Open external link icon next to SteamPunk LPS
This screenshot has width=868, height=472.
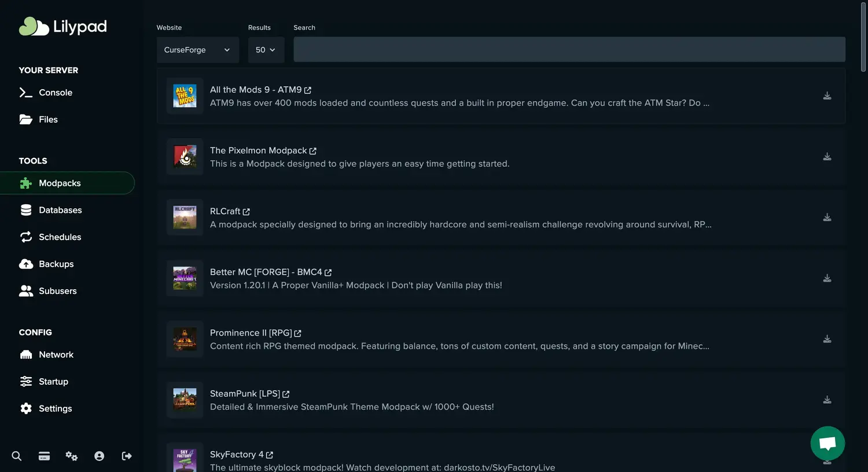pos(286,394)
